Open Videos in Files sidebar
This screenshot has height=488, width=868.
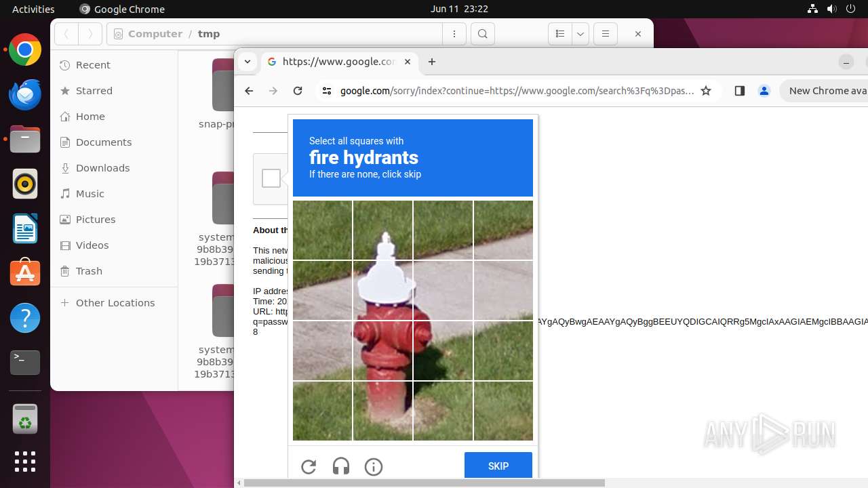click(114, 245)
